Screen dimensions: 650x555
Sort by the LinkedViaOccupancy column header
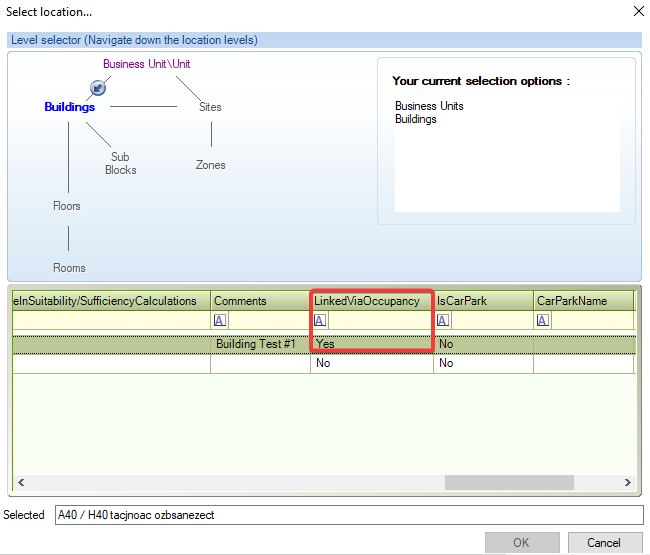[366, 301]
